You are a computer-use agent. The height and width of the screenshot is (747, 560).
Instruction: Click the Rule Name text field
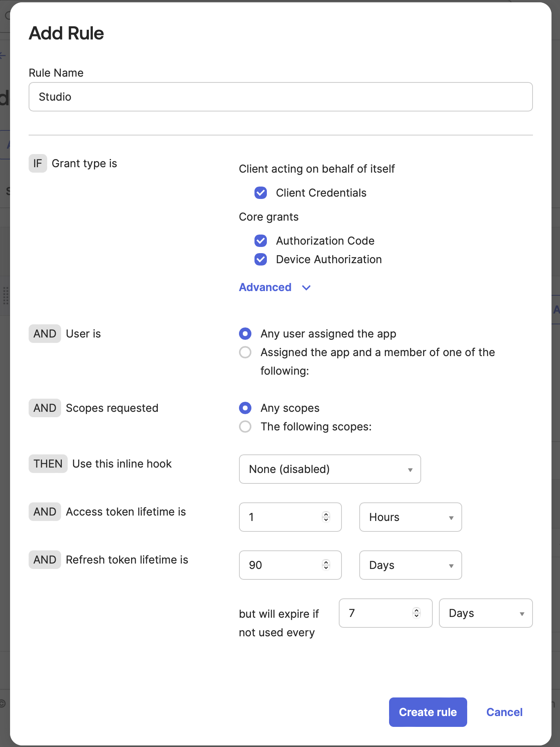click(280, 97)
